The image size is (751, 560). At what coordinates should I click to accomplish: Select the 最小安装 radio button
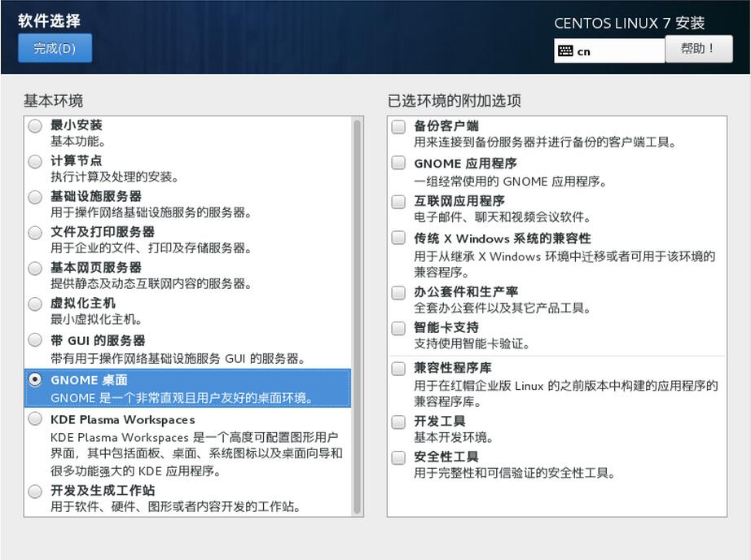pos(35,126)
